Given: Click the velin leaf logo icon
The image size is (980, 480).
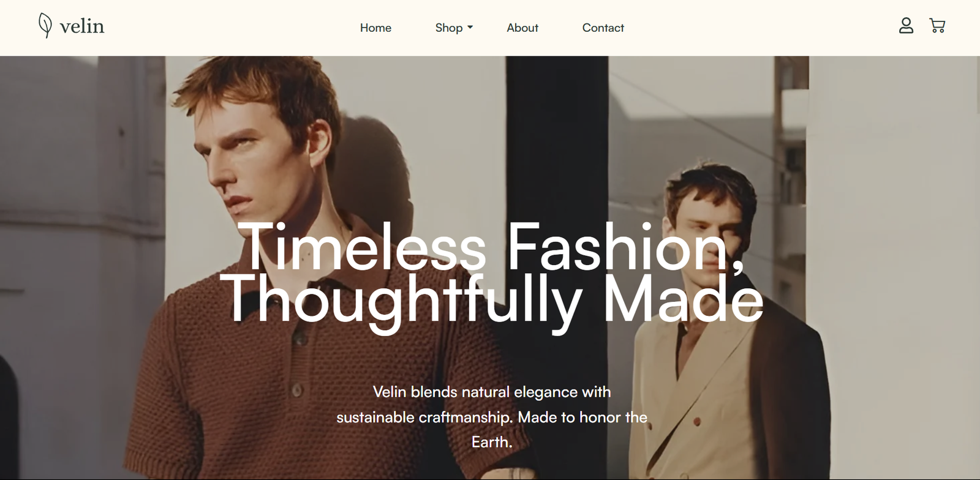Looking at the screenshot, I should point(45,26).
